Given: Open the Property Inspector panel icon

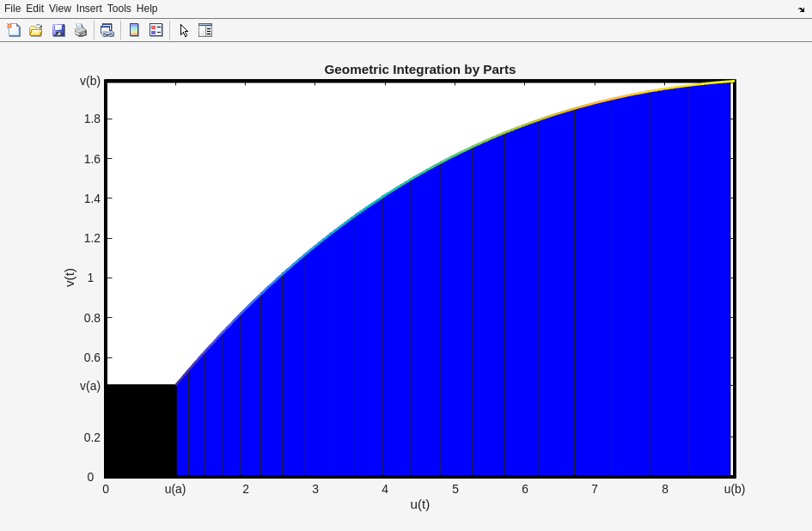Looking at the screenshot, I should [x=205, y=30].
